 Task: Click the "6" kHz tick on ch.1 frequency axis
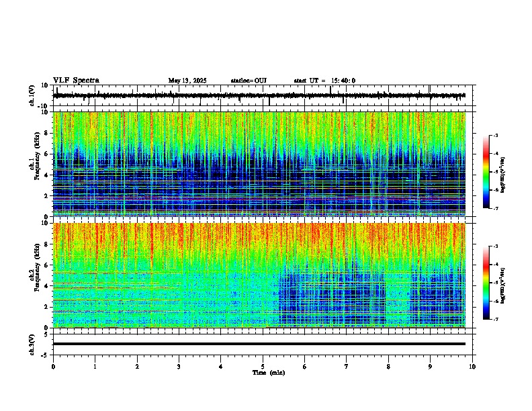click(x=47, y=154)
